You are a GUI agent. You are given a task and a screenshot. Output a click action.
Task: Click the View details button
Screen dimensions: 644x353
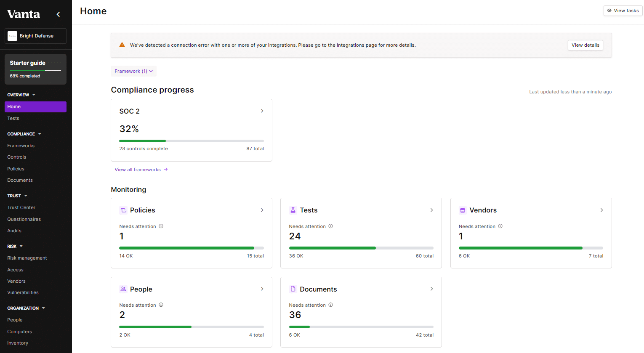click(x=585, y=45)
